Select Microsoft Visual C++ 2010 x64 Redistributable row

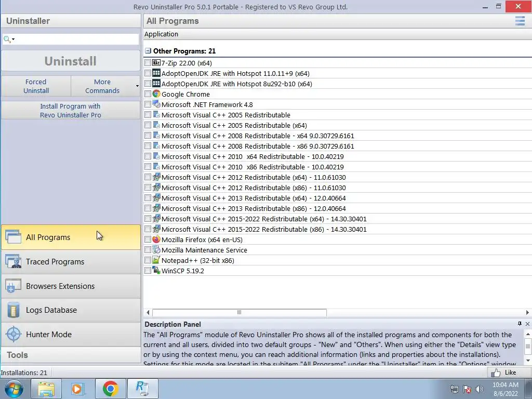point(338,156)
